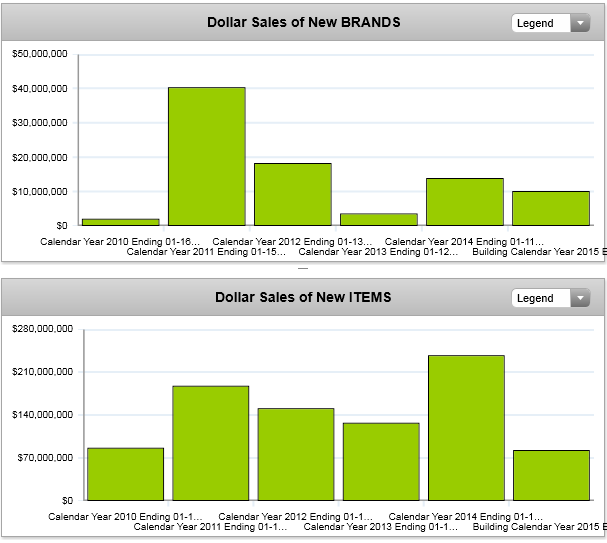The image size is (607, 543).
Task: Open the Legend dropdown for New BRANDS chart
Action: pyautogui.click(x=550, y=23)
